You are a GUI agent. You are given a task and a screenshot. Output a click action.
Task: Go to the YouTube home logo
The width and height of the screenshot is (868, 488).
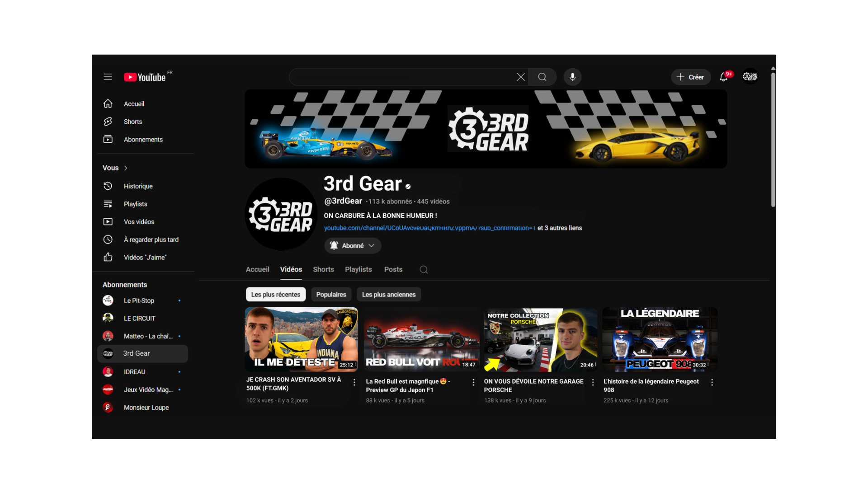click(x=145, y=77)
